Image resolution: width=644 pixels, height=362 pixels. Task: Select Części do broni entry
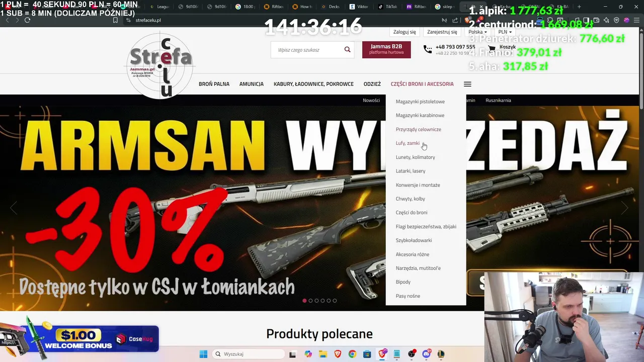[412, 213]
